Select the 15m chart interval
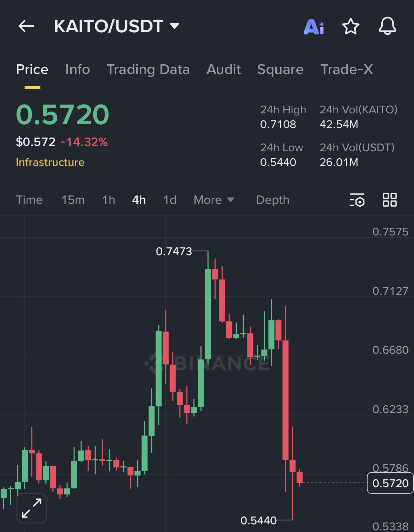The height and width of the screenshot is (532, 414). 73,200
